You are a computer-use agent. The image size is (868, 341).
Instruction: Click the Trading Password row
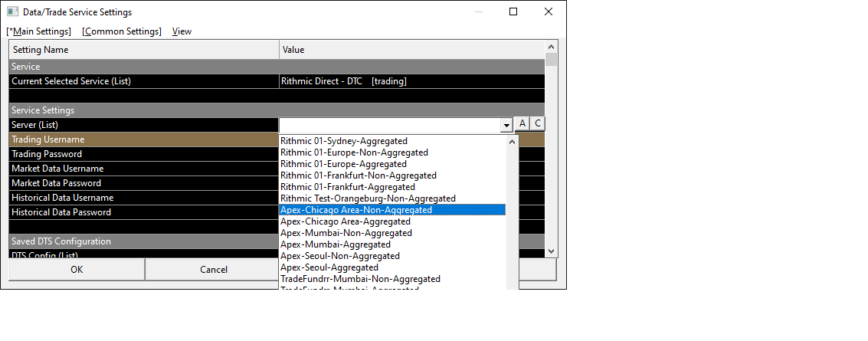[x=144, y=154]
